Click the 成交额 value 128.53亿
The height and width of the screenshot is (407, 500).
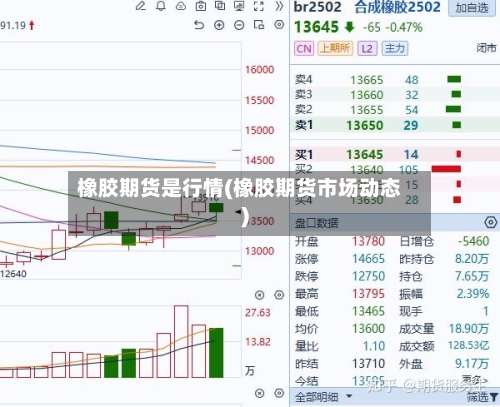coord(468,345)
